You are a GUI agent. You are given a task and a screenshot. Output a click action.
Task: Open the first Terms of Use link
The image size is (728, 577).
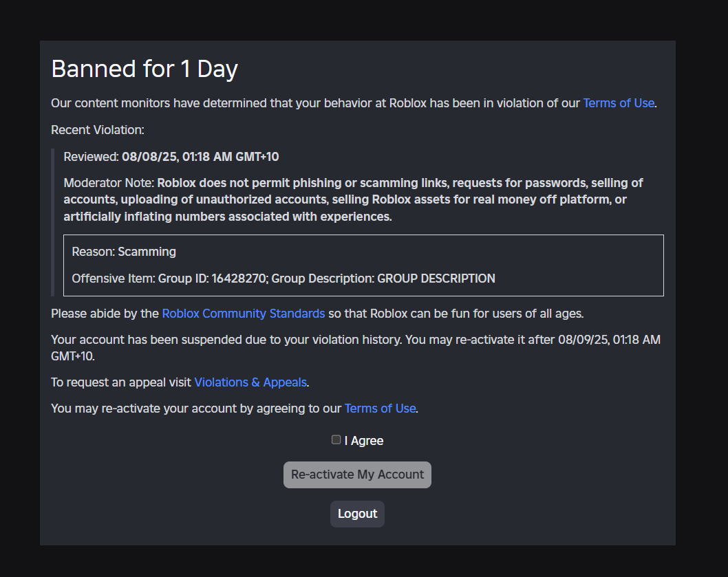618,103
